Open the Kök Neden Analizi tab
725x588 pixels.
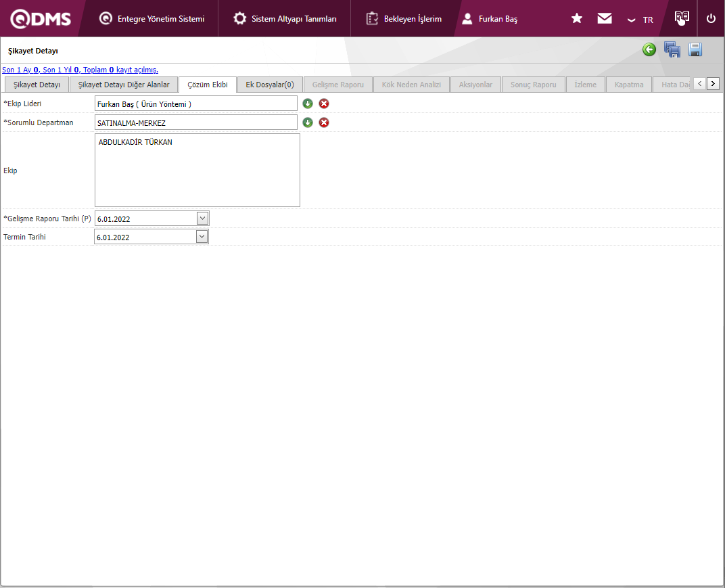pos(411,85)
